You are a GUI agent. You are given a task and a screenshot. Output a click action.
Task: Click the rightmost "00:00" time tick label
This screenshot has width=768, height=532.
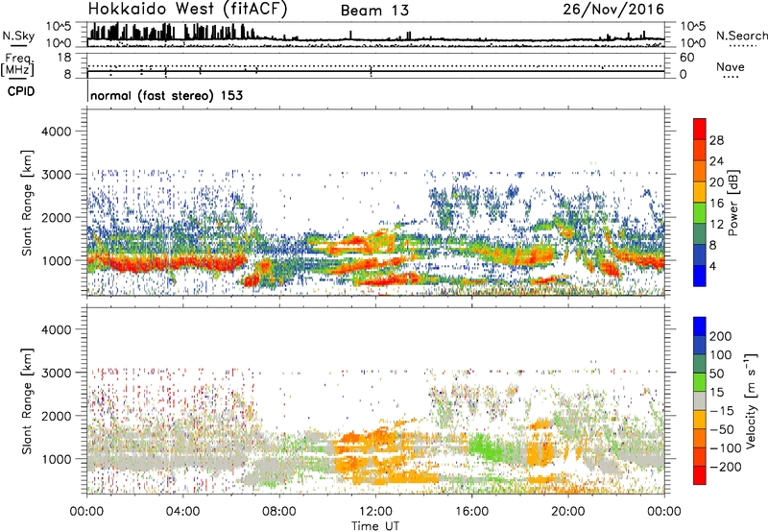point(664,512)
